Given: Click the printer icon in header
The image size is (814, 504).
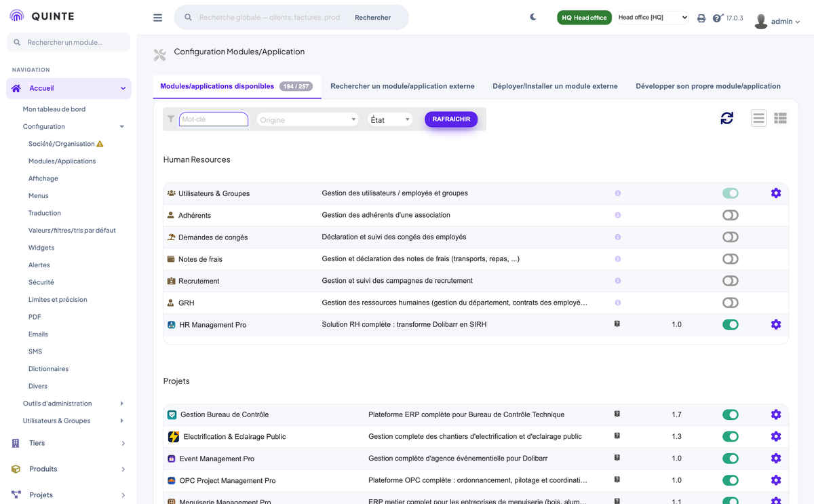Looking at the screenshot, I should click(701, 18).
